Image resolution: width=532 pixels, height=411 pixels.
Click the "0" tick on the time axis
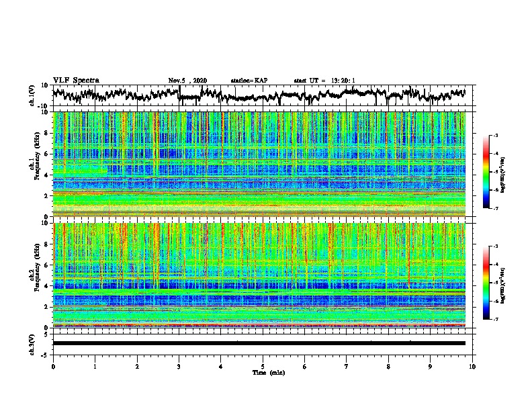53,367
